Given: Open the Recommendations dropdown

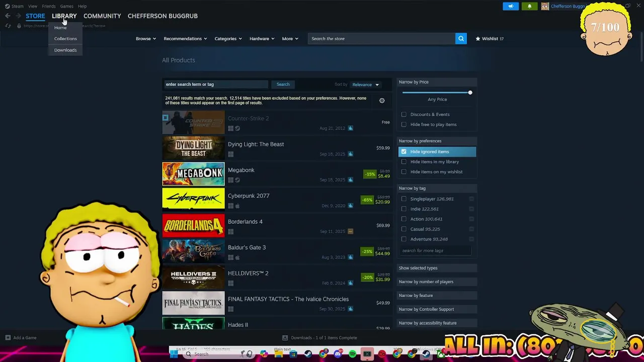Looking at the screenshot, I should [x=185, y=39].
